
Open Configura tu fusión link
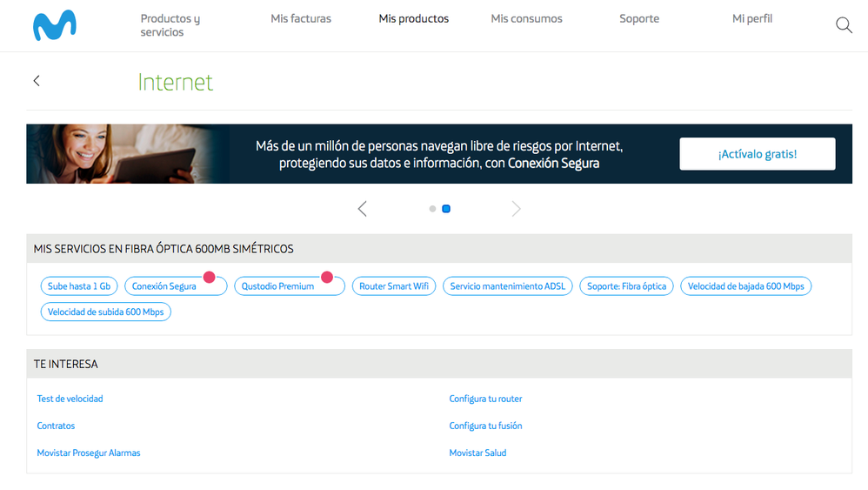(x=485, y=426)
